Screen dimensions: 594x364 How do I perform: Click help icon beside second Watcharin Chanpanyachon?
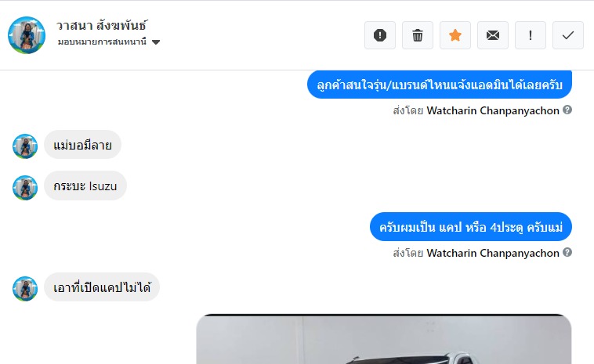(567, 252)
